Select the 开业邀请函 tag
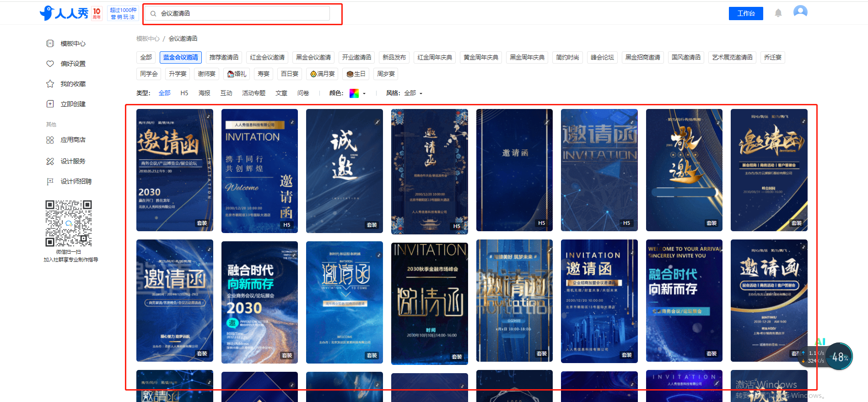Image resolution: width=868 pixels, height=402 pixels. 356,57
